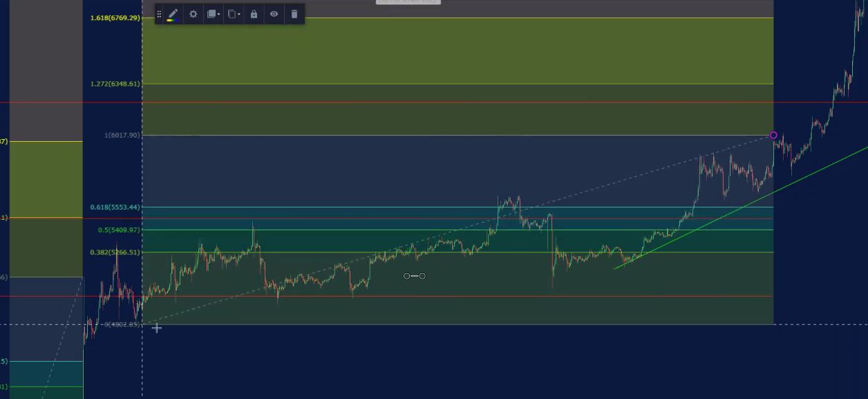Open Fib retracement settings gear
Viewport: 868px width, 399px height.
[193, 14]
